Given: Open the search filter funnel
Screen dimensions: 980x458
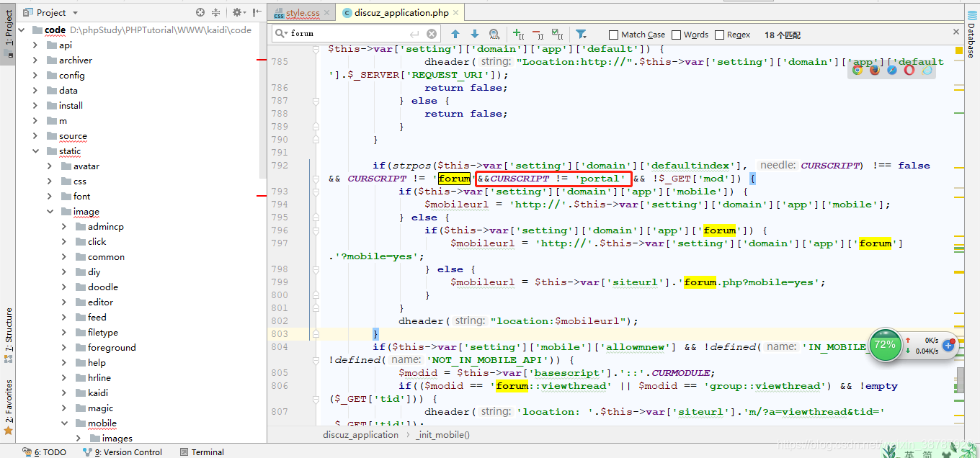Looking at the screenshot, I should (581, 34).
